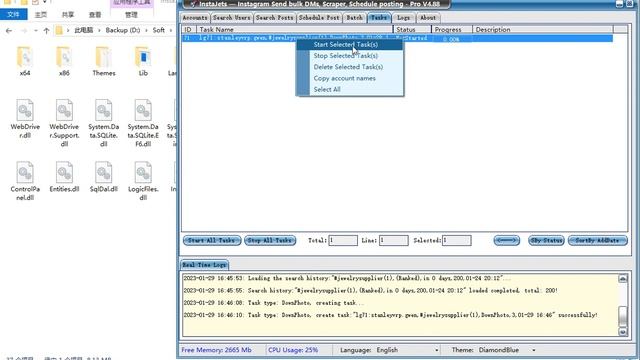Screen dimensions: 640x360
Task: Select the Entities.dll file icon
Action: (64, 173)
